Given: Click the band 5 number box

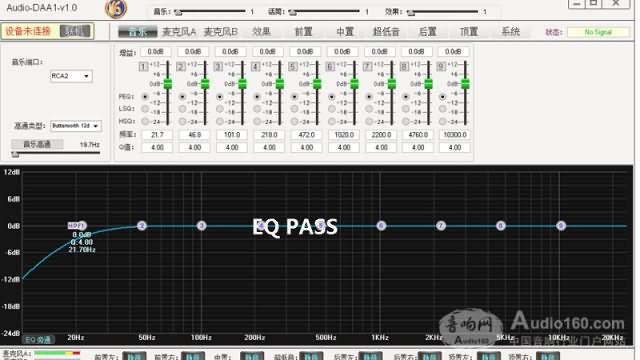Looking at the screenshot, I should coord(292,66).
